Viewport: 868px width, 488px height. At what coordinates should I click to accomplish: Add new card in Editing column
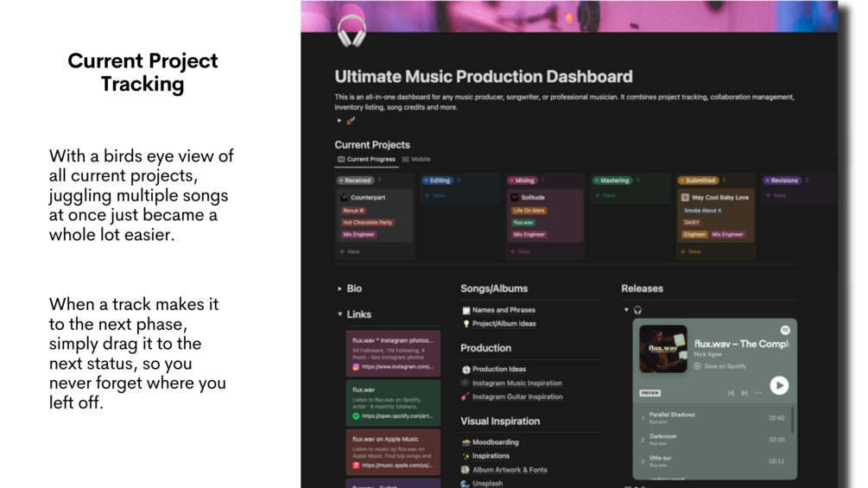tap(434, 195)
